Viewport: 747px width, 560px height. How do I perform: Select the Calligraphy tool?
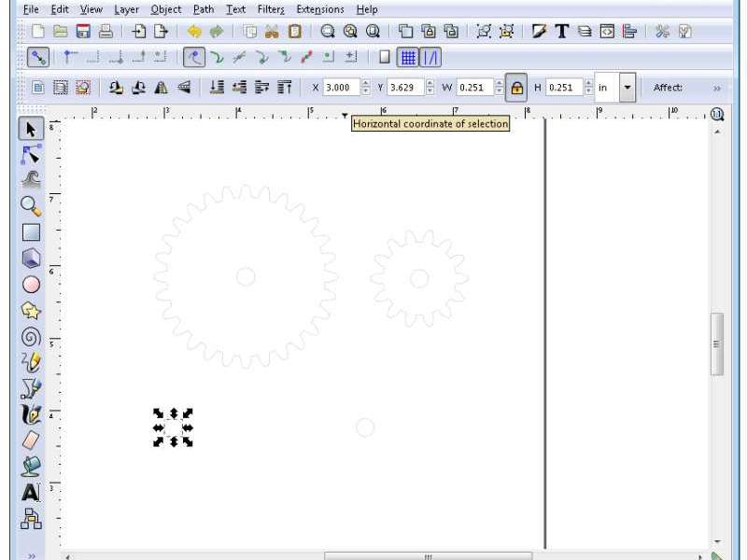tap(31, 413)
